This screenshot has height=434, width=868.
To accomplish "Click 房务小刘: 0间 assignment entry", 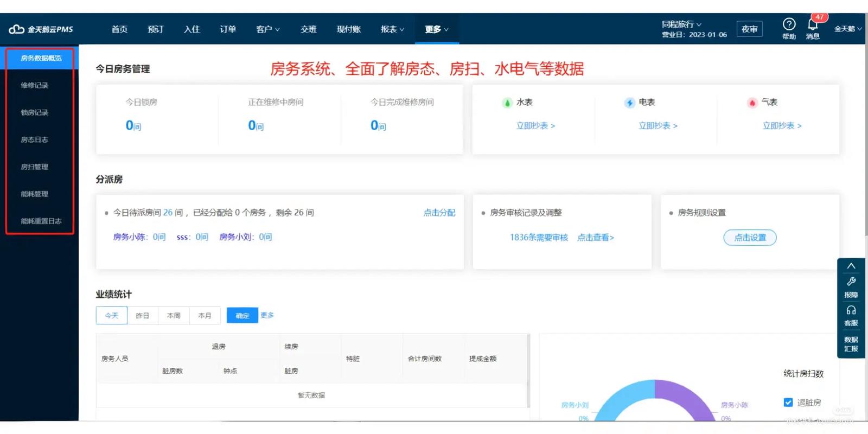I will (246, 237).
